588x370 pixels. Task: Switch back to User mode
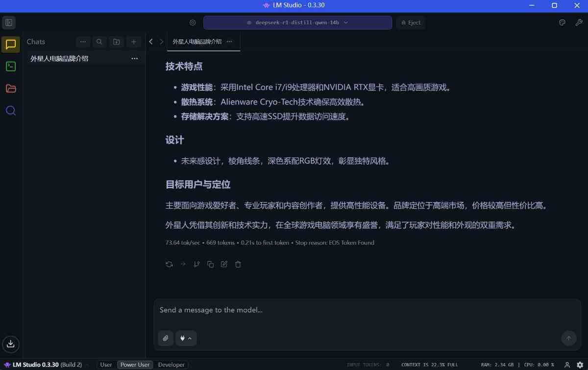pyautogui.click(x=106, y=365)
